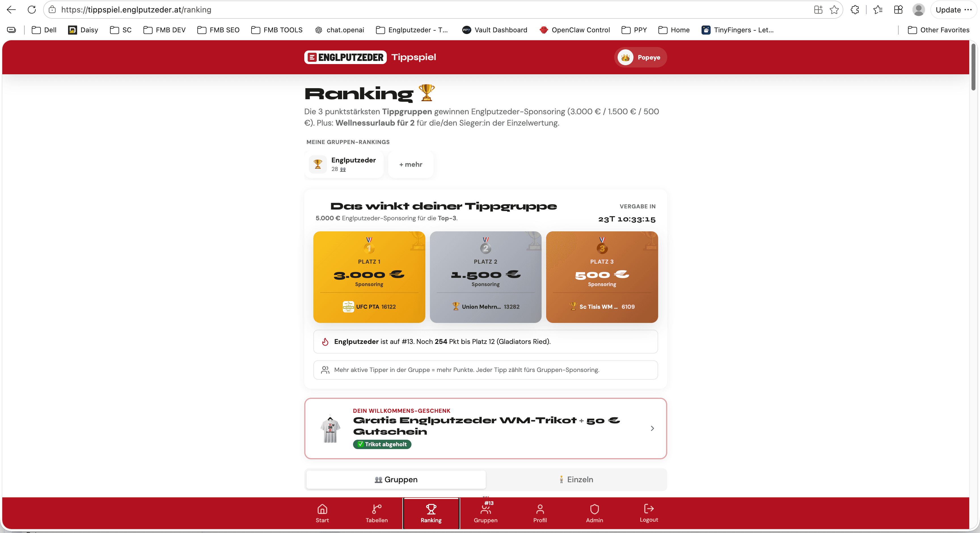Open the browser profile avatar
980x533 pixels.
[919, 10]
